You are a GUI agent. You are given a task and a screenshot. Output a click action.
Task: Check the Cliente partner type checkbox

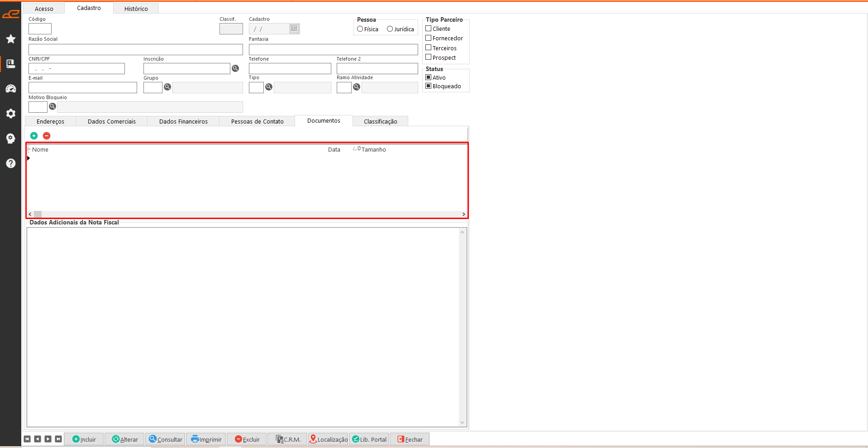tap(429, 29)
